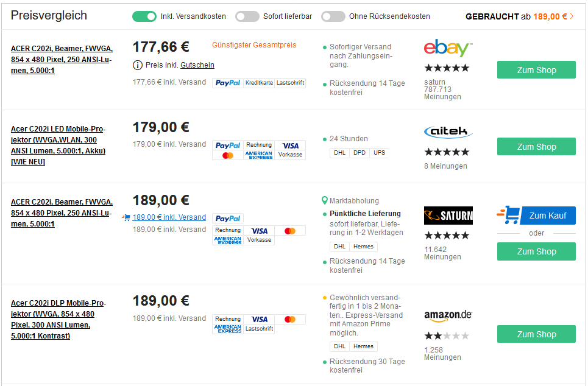588x386 pixels.
Task: Open the Gutschein link
Action: (x=197, y=65)
